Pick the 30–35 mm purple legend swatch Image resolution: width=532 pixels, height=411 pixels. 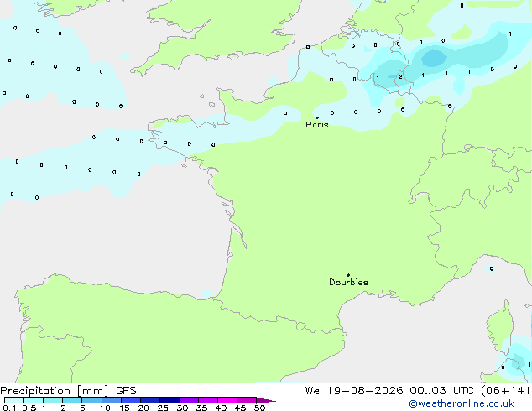pos(189,400)
